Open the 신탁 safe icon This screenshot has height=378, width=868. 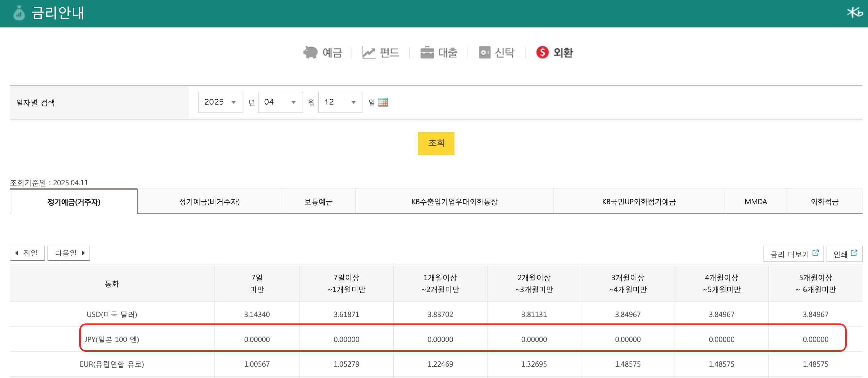484,52
